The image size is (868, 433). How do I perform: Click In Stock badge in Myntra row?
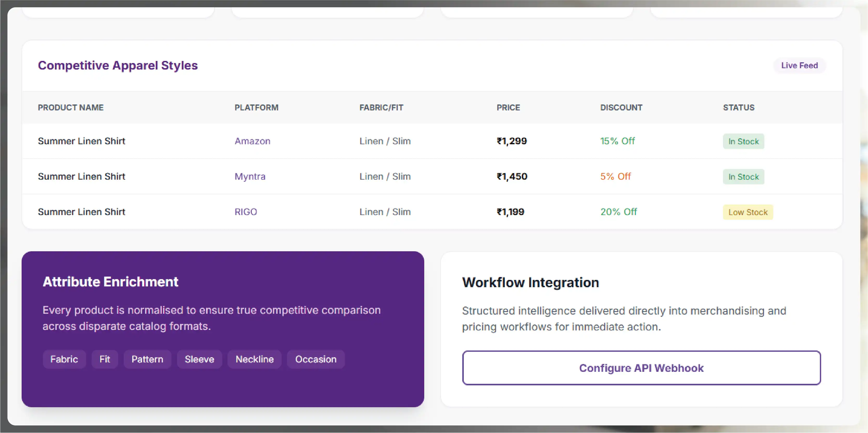(743, 177)
